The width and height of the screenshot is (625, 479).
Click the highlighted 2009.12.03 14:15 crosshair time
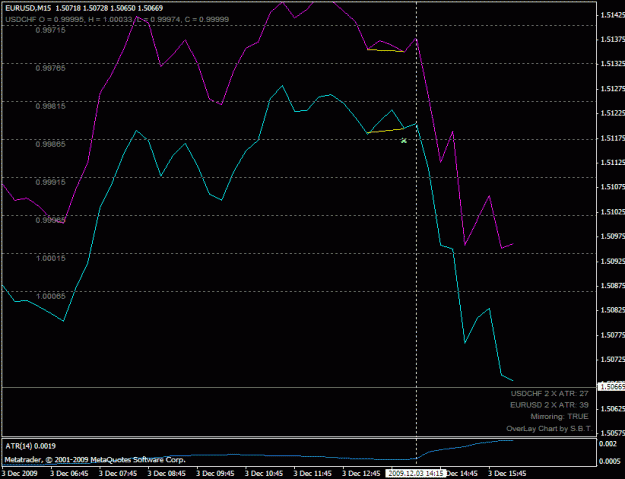pyautogui.click(x=416, y=473)
